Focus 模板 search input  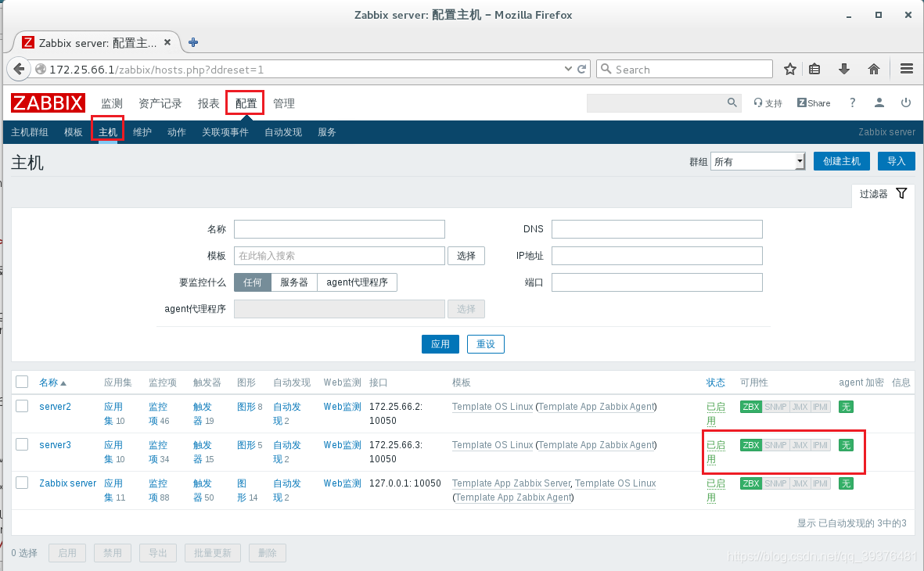click(x=340, y=256)
